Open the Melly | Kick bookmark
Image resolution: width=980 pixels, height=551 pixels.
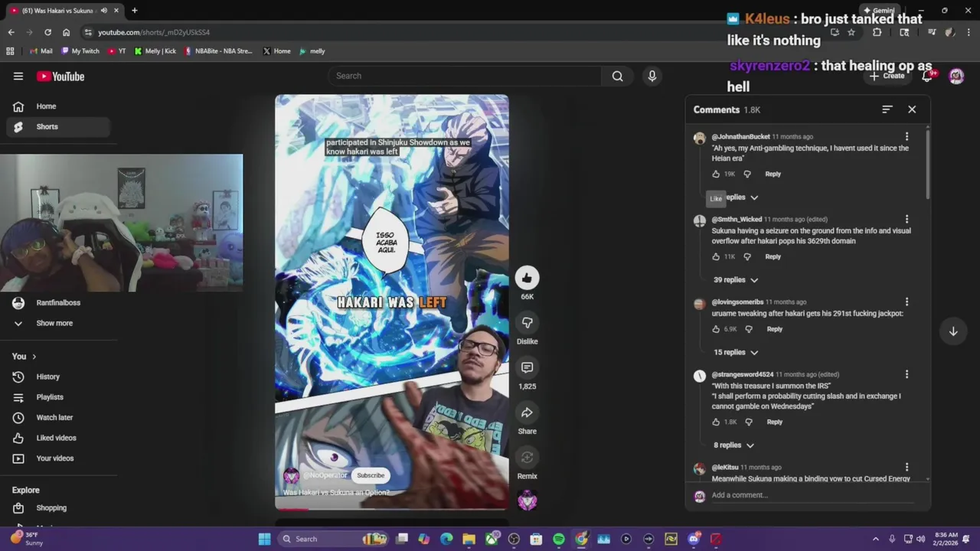point(155,51)
